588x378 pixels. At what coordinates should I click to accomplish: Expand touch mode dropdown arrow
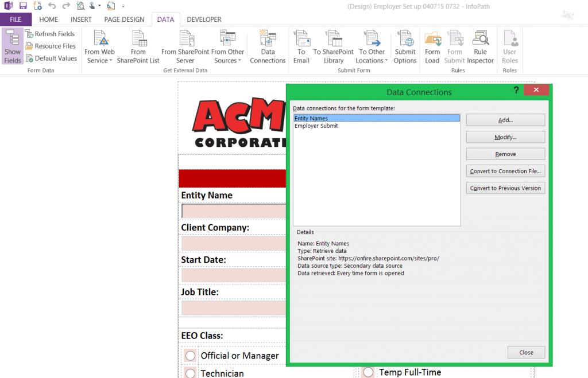(99, 6)
